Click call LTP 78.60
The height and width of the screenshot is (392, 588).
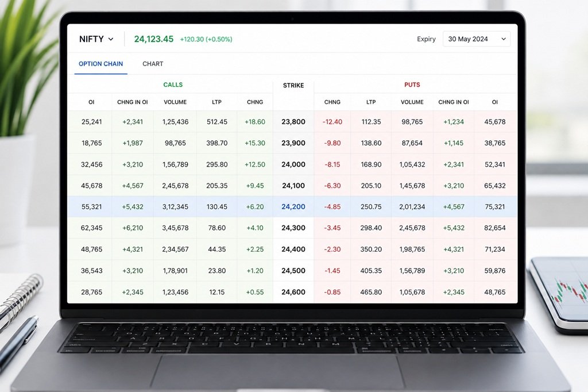click(x=216, y=228)
